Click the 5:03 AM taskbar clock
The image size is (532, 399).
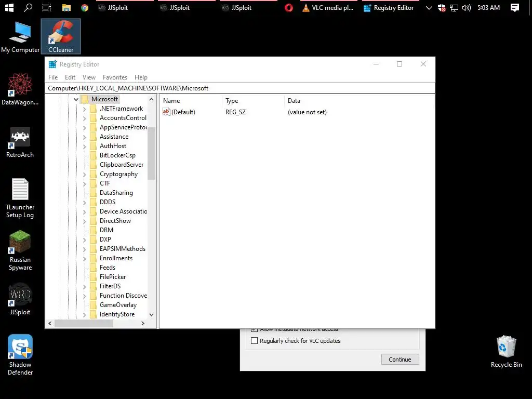click(x=488, y=7)
